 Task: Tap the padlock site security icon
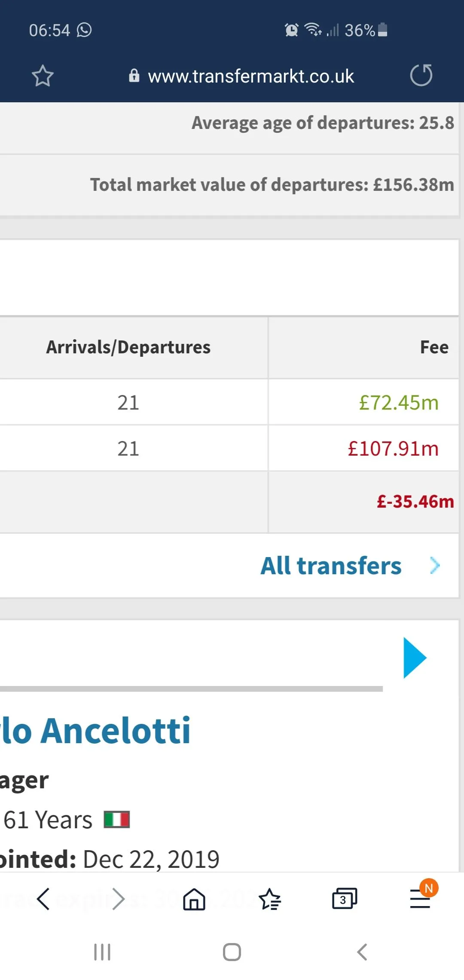click(x=134, y=76)
